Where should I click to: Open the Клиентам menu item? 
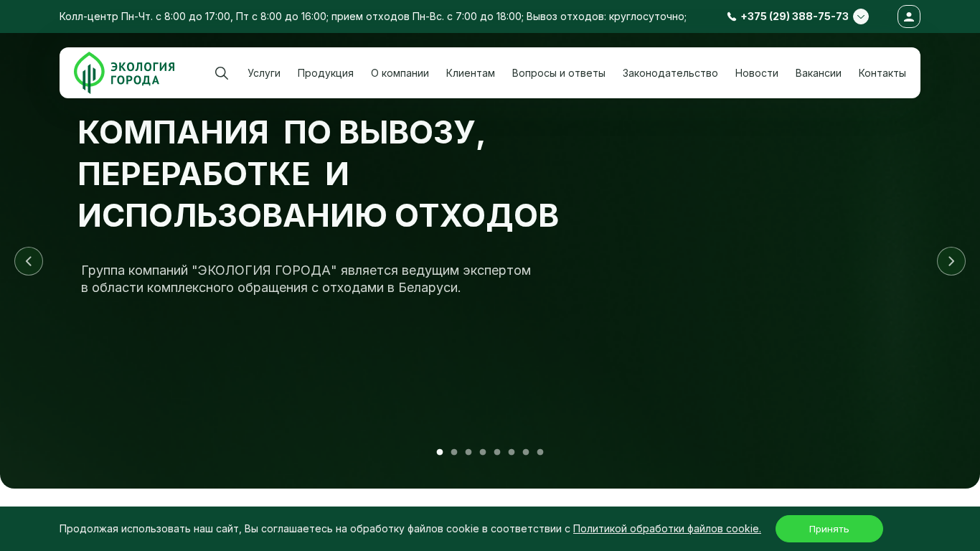[471, 73]
